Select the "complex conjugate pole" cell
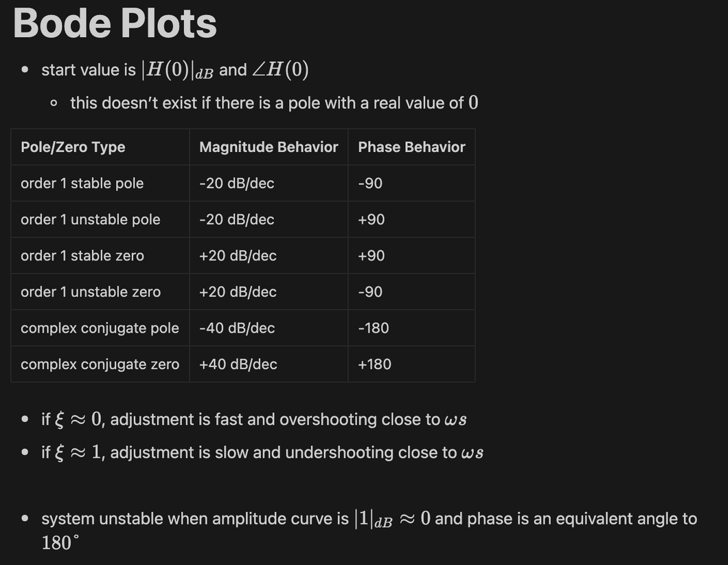 100,329
